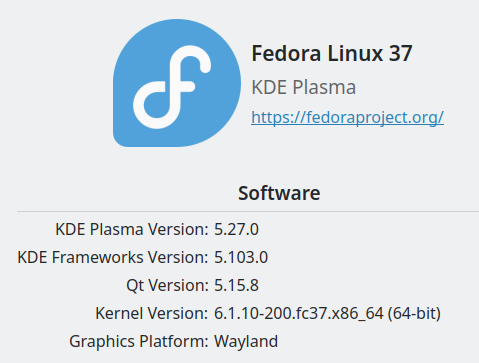Select the Fedora Linux 37 title

tap(332, 53)
